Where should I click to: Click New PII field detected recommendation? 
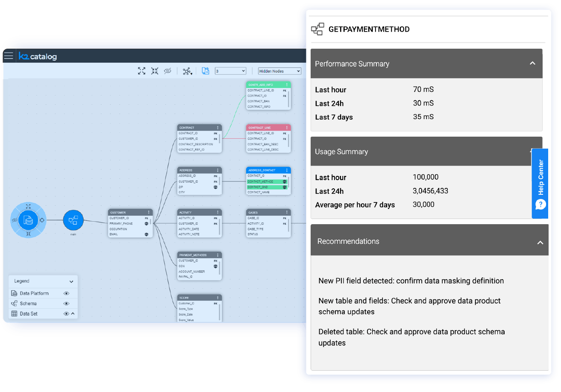point(411,281)
